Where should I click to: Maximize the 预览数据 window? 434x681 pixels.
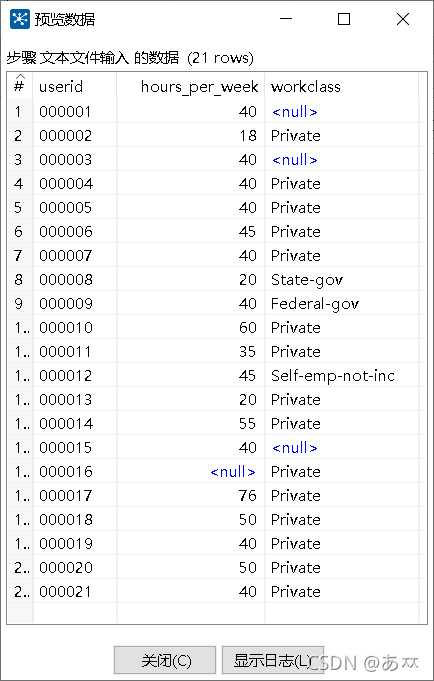[x=344, y=19]
